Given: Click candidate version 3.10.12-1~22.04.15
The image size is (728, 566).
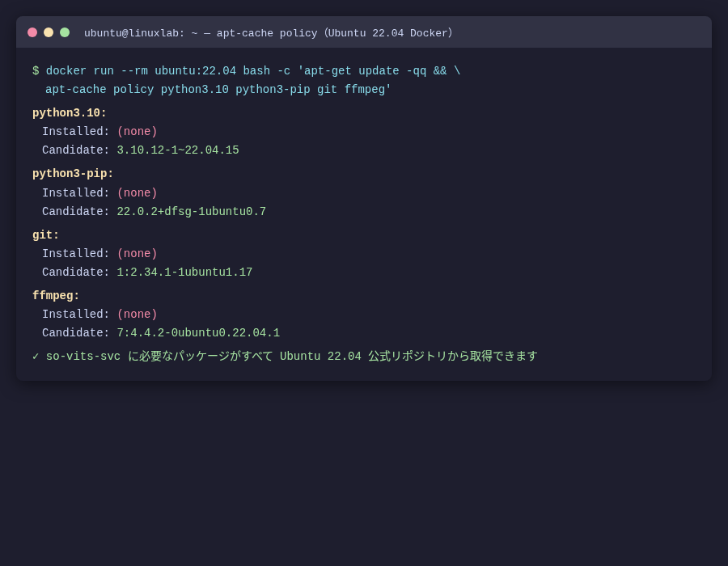Looking at the screenshot, I should point(178,150).
